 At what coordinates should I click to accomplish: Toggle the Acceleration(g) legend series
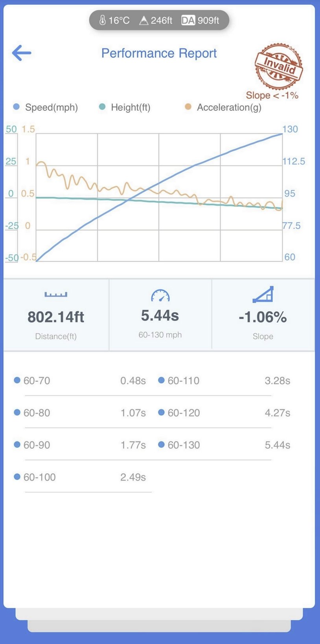coord(223,107)
